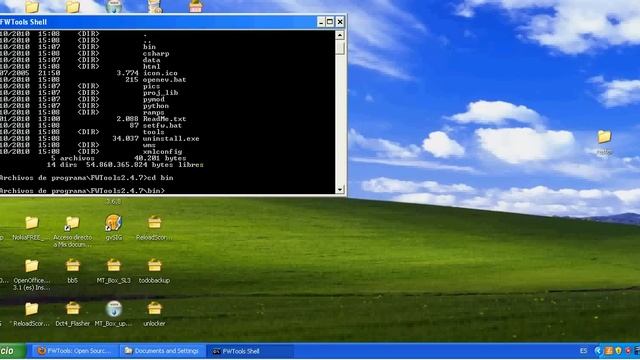This screenshot has width=640, height=360.
Task: Click the '5 archivos 40.201 bytes' line
Action: pos(118,158)
